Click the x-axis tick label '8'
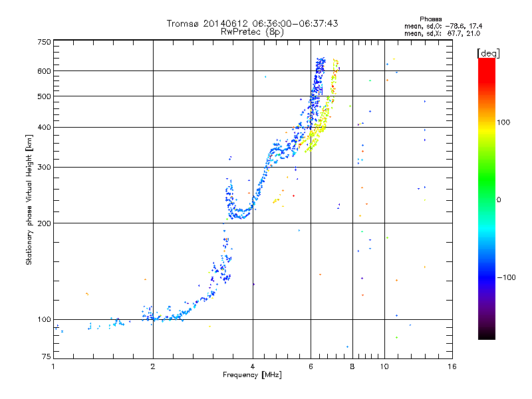Viewport: 532px width, 399px height. (352, 366)
